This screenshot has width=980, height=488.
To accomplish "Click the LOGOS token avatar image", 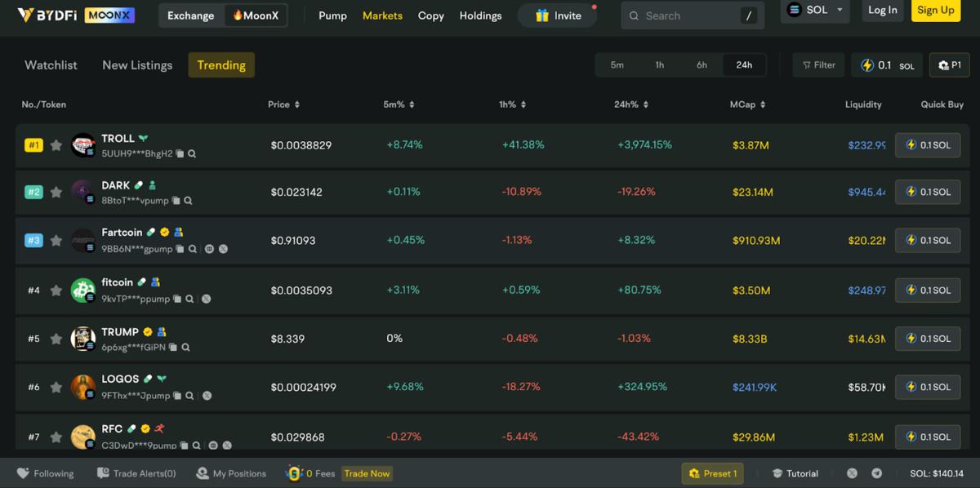I will pyautogui.click(x=82, y=387).
